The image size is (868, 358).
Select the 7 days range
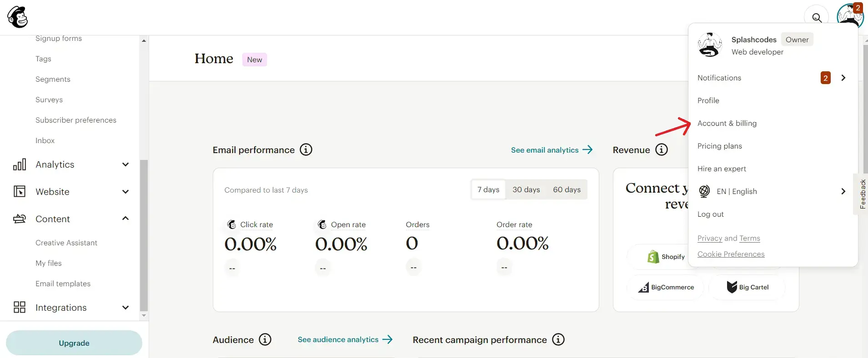(x=488, y=189)
